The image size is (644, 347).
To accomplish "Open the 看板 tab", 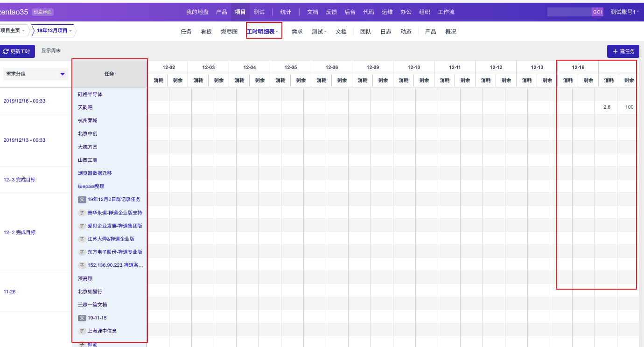I will coord(206,32).
